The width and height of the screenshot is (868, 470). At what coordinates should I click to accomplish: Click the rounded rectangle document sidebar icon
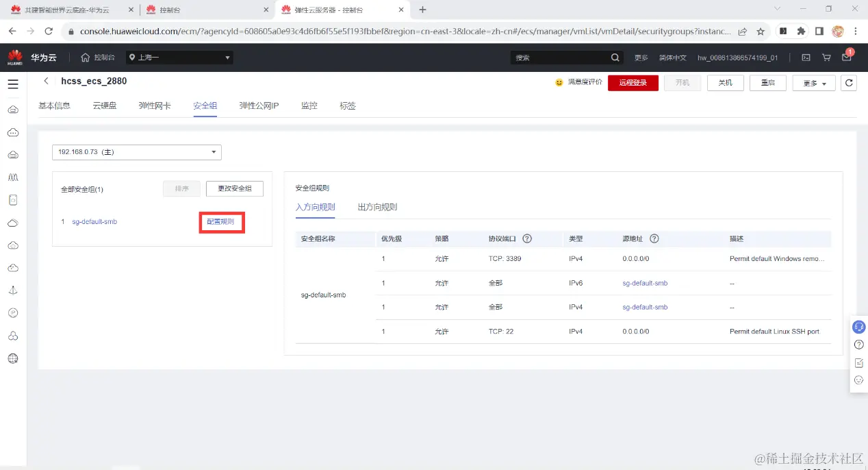point(13,200)
